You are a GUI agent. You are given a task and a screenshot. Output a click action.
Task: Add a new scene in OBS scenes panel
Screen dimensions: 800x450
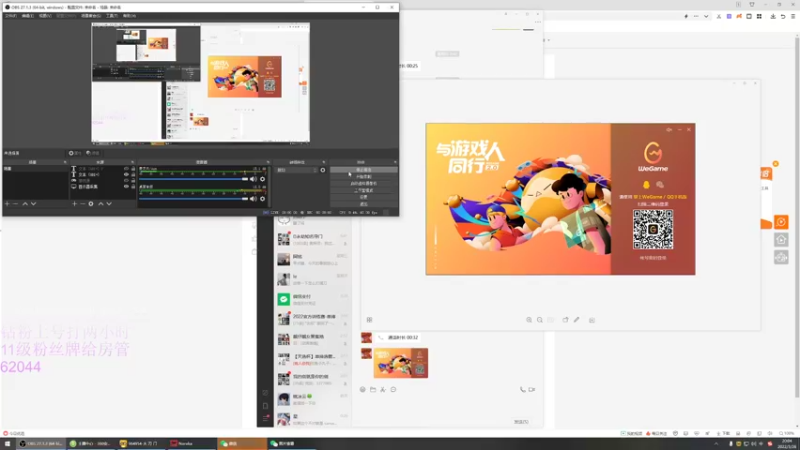click(7, 204)
